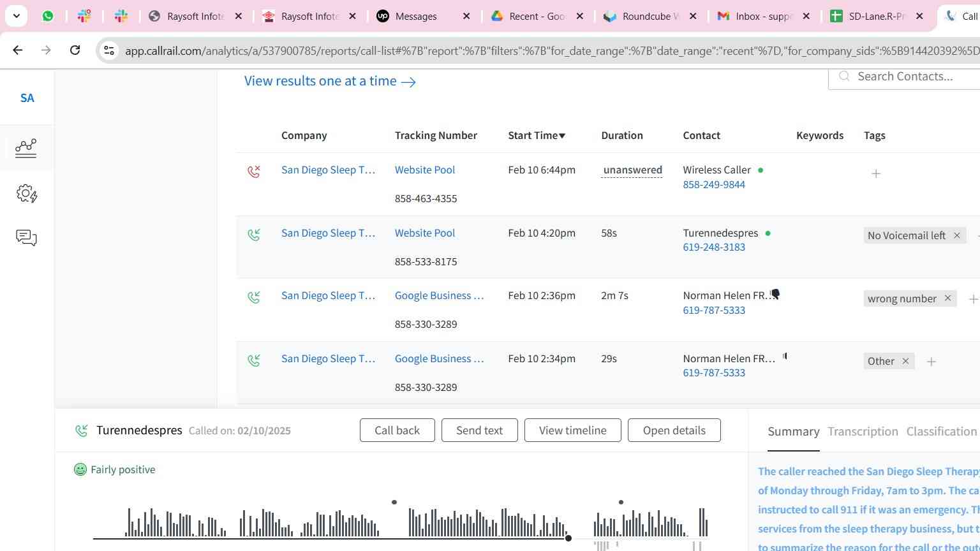The image size is (980, 551).
Task: Open Website Pool tracker for 4:20pm call
Action: click(425, 233)
